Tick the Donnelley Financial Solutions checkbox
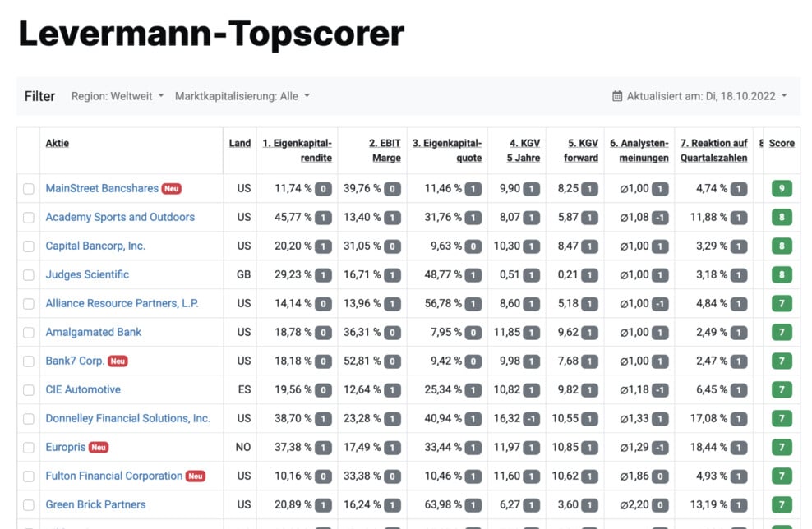The height and width of the screenshot is (529, 812). 29,419
